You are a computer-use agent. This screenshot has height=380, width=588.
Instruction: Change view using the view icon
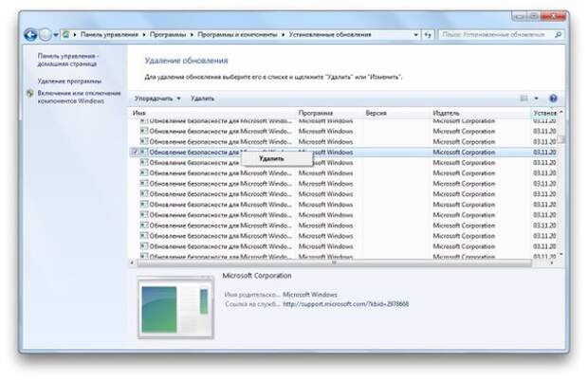tap(524, 99)
